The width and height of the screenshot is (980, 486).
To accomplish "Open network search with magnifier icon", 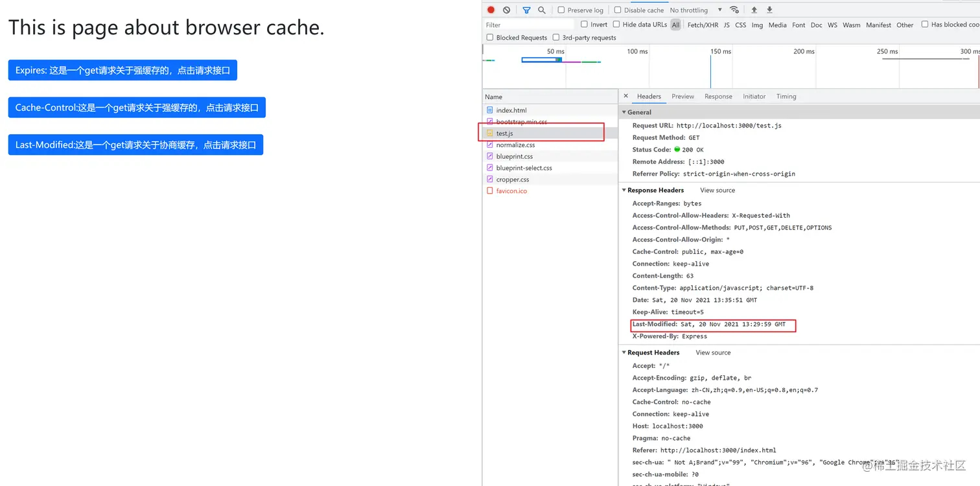I will coord(542,10).
